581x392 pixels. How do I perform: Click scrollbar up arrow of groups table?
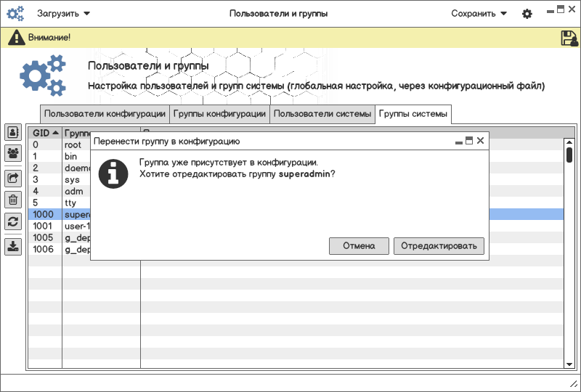pyautogui.click(x=569, y=142)
